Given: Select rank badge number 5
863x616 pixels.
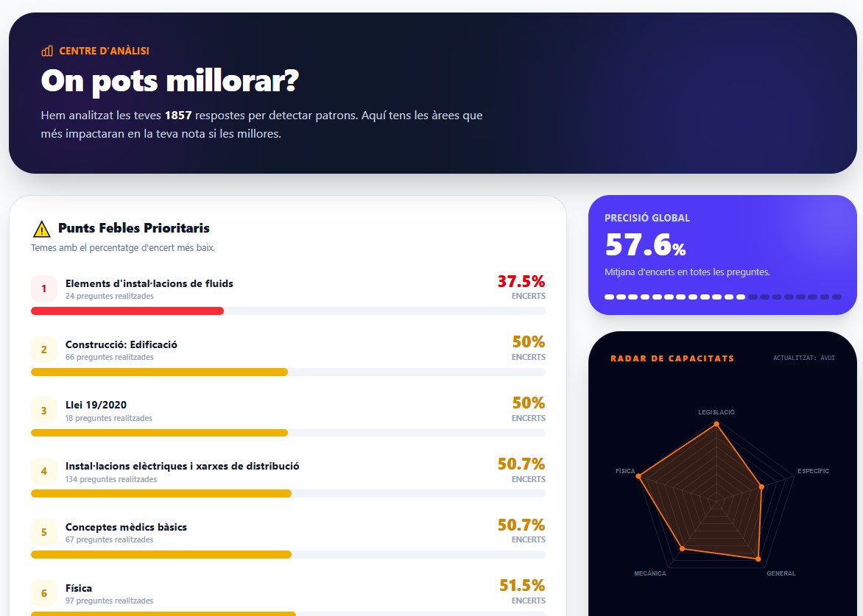Looking at the screenshot, I should pos(43,532).
